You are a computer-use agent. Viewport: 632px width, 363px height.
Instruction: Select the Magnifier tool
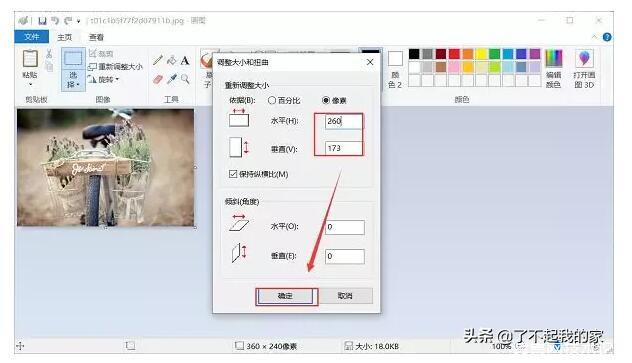point(185,79)
